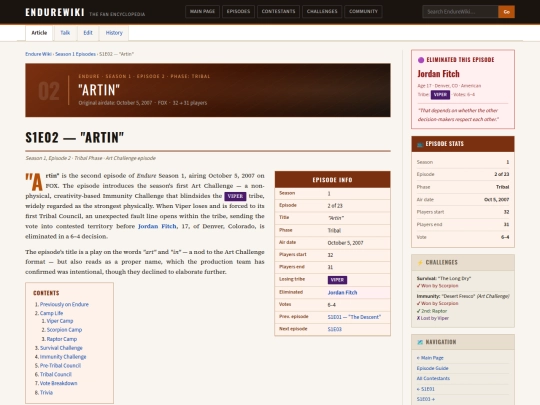Open Jordan Fitch link in intro paragraph
This screenshot has width=540, height=405.
tap(157, 226)
